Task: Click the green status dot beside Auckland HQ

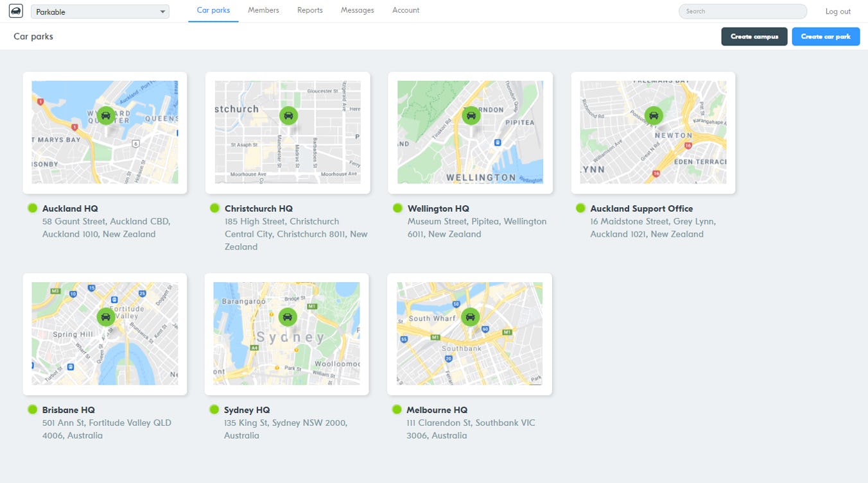Action: tap(32, 208)
